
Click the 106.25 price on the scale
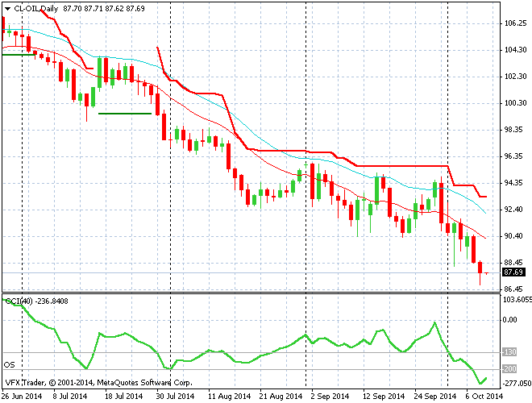[x=515, y=23]
